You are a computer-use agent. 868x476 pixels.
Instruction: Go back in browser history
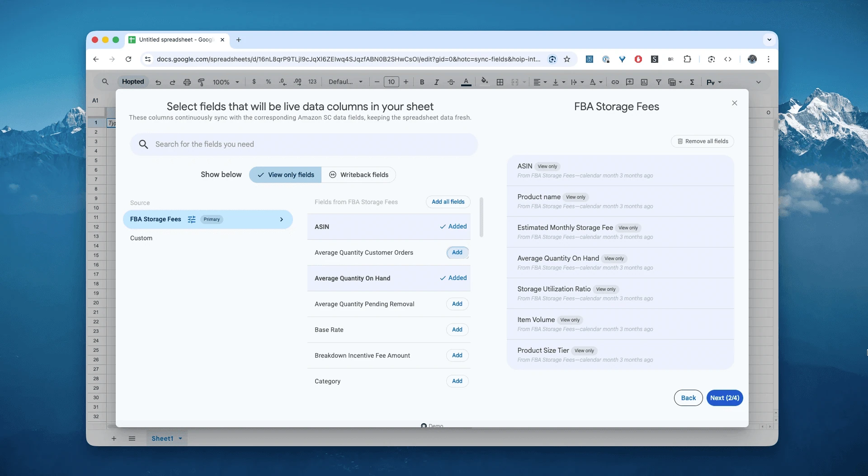(x=96, y=59)
